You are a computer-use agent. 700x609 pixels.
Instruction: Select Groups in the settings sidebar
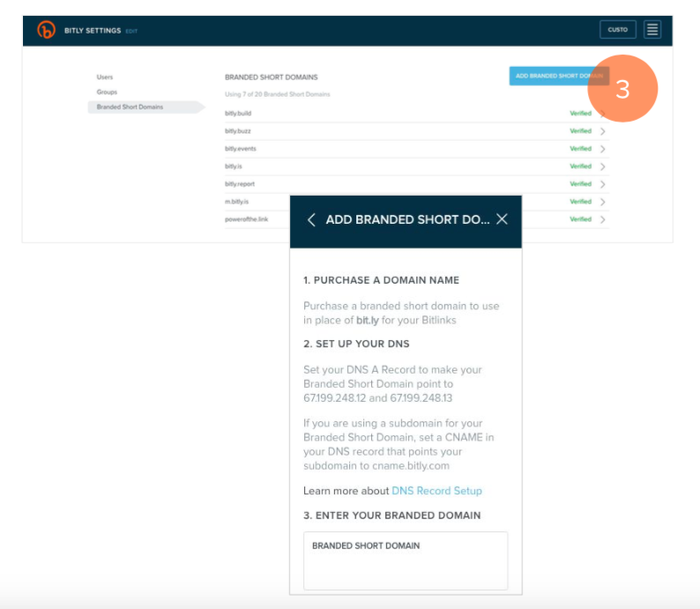[x=107, y=92]
